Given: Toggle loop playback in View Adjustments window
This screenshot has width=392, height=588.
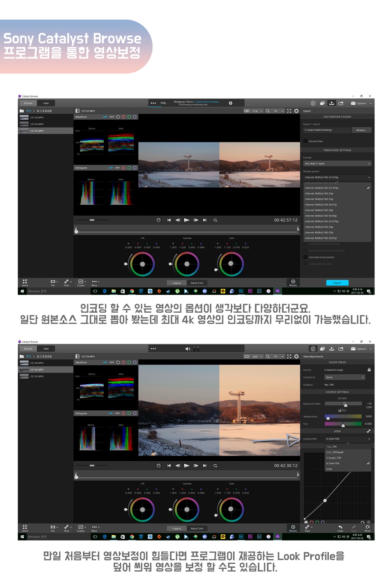Looking at the screenshot, I should tap(215, 466).
